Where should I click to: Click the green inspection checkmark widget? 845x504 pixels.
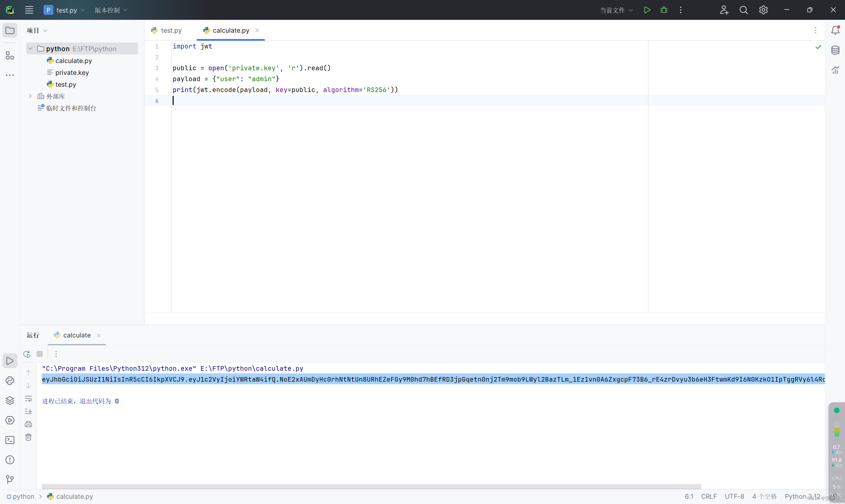818,47
